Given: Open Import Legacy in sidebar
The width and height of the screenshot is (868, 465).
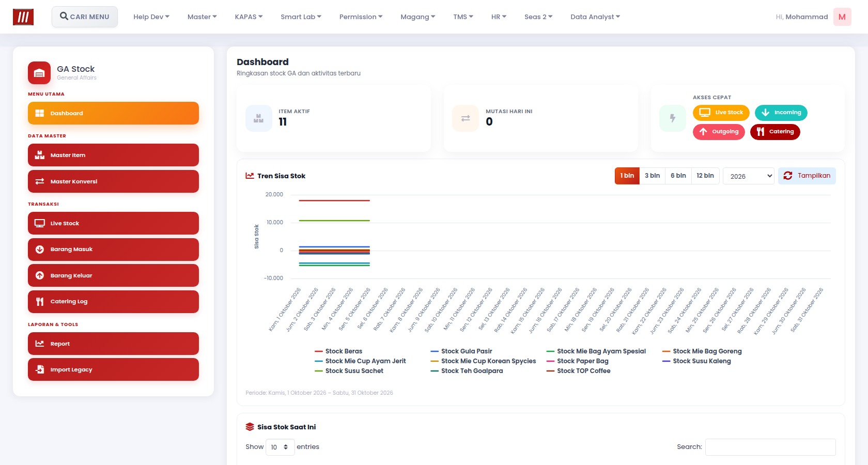Looking at the screenshot, I should pos(113,369).
